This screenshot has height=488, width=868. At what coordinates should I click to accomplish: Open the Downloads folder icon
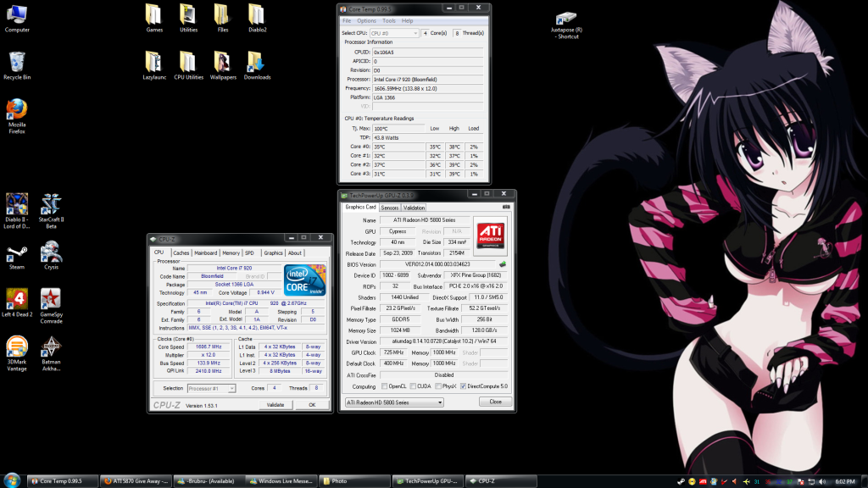(x=257, y=66)
